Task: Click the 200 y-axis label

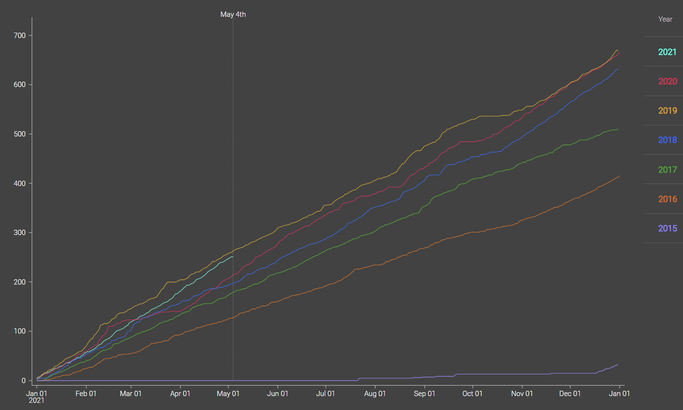Action: (20, 282)
